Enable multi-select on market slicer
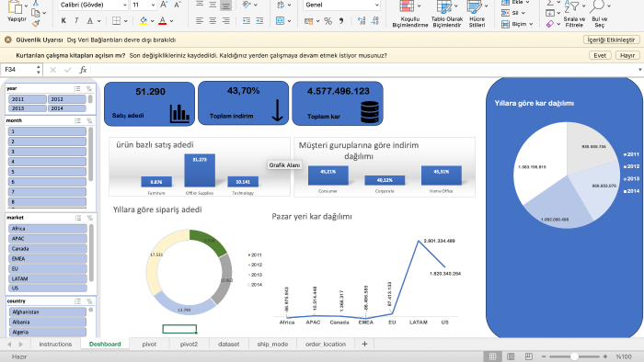644x362 pixels. tap(77, 218)
